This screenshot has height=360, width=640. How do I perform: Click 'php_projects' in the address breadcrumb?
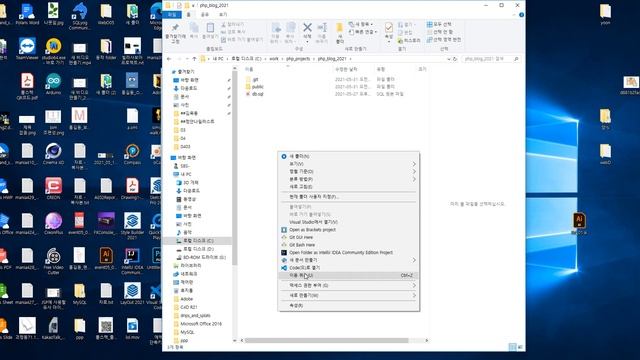(x=298, y=59)
